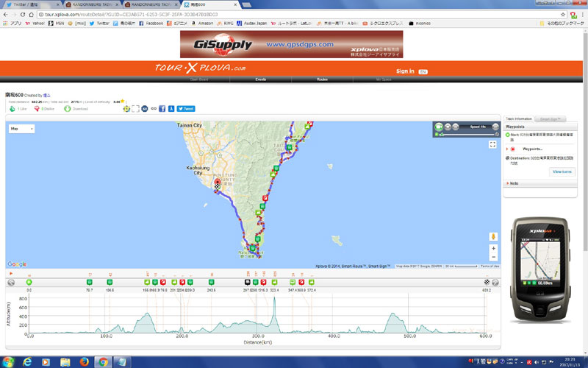Click the Destination waypoint entry
The width and height of the screenshot is (588, 368).
[539, 160]
